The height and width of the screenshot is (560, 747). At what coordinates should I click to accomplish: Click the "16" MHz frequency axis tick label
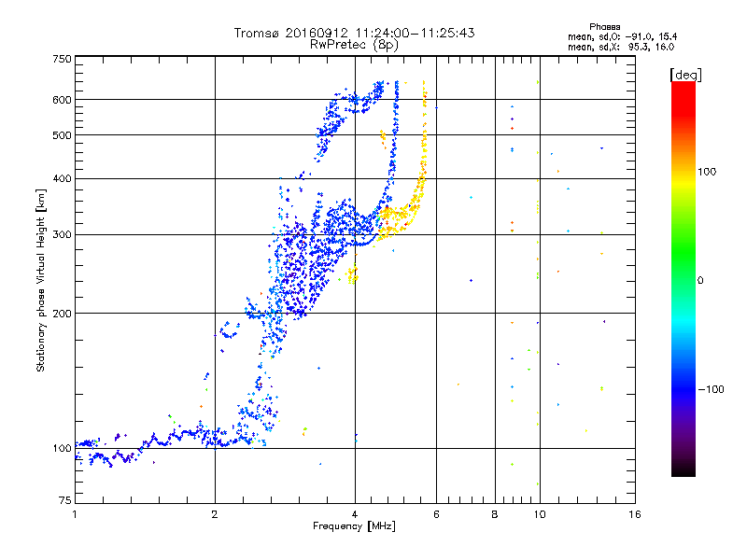click(635, 514)
